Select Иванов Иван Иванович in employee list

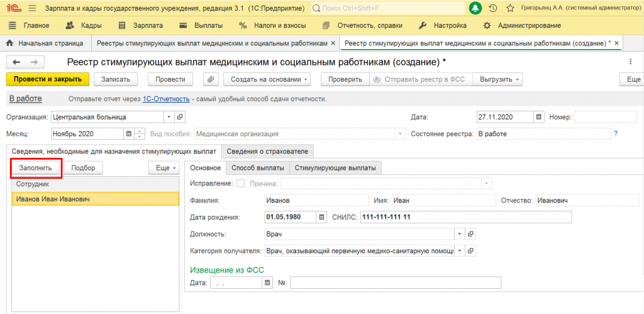tap(53, 199)
